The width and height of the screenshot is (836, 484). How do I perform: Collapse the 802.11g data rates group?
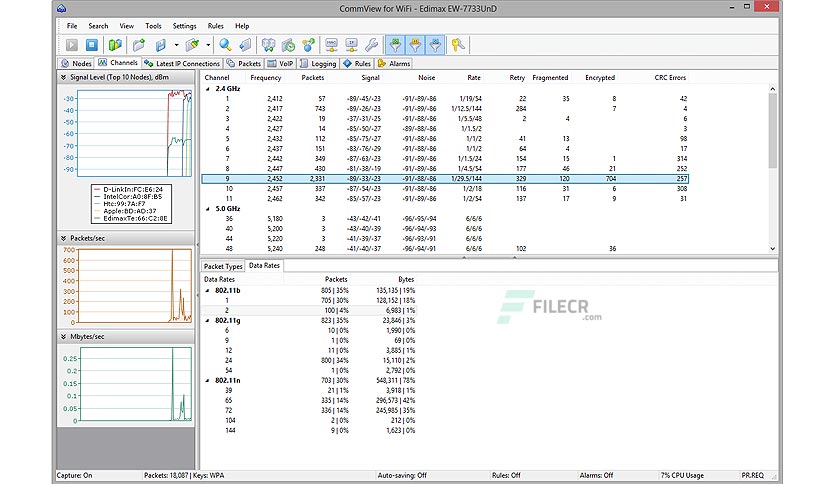(208, 321)
